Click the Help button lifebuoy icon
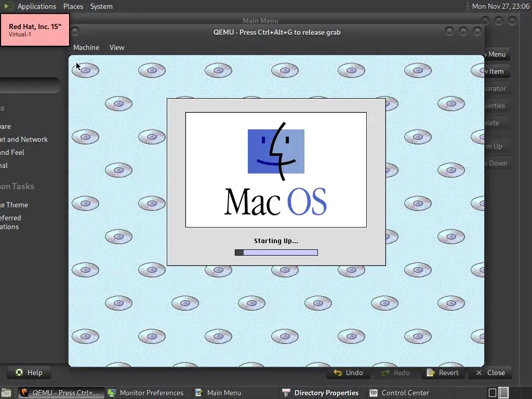This screenshot has height=399, width=532. click(19, 373)
